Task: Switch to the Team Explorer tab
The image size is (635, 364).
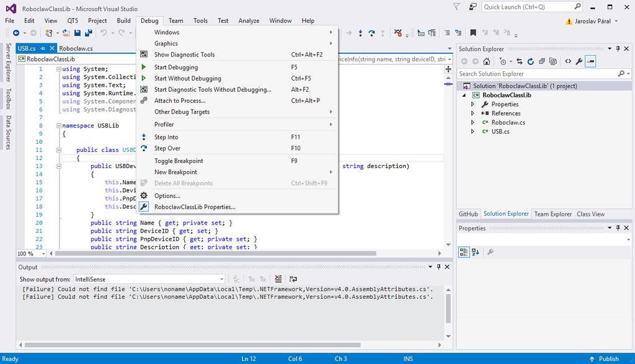Action: 553,214
